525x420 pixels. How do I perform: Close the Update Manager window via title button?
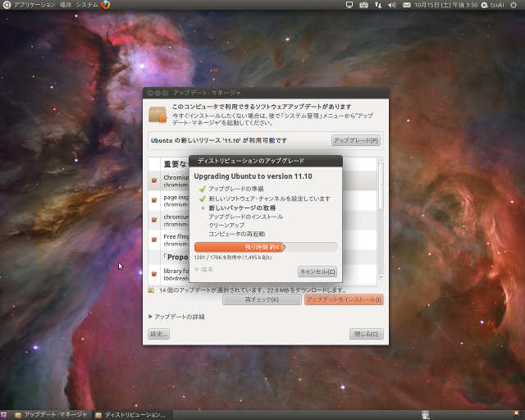[x=150, y=93]
